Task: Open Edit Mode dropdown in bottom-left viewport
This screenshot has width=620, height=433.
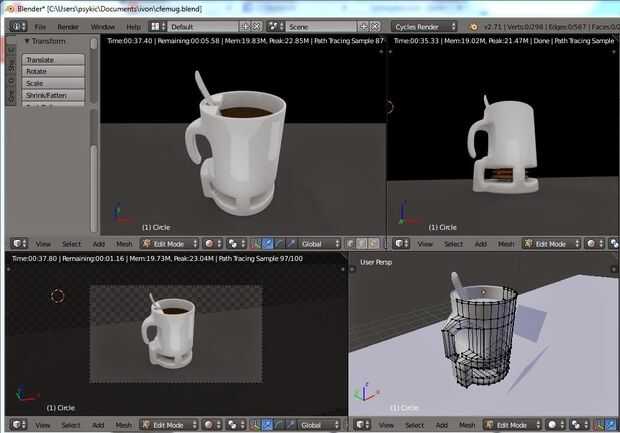Action: 168,425
